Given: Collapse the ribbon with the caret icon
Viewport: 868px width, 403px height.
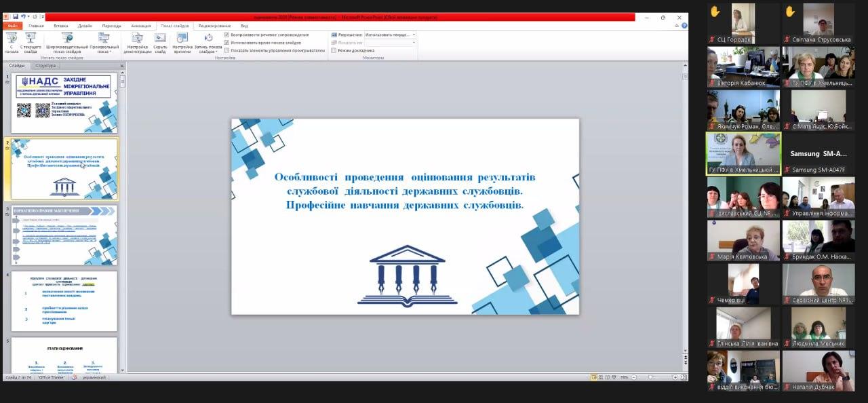Looking at the screenshot, I should point(676,25).
